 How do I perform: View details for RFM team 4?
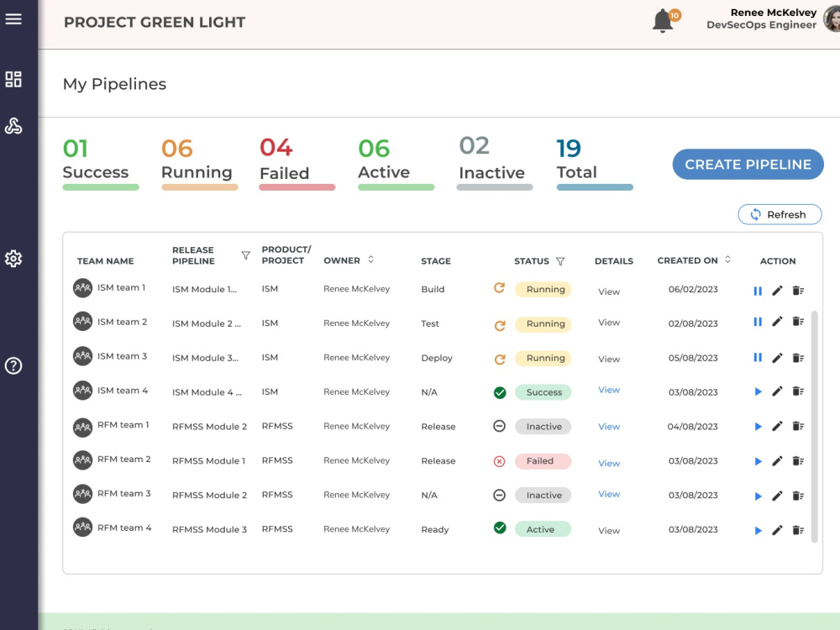click(608, 530)
